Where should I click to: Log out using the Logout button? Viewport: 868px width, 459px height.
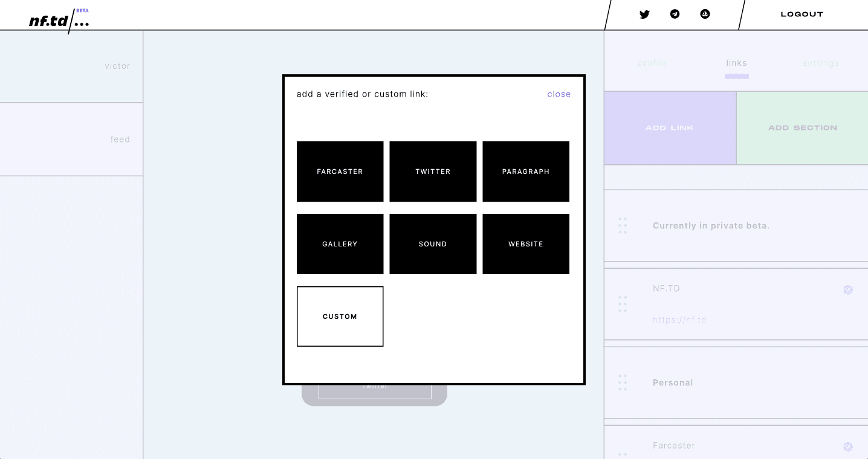[x=802, y=14]
